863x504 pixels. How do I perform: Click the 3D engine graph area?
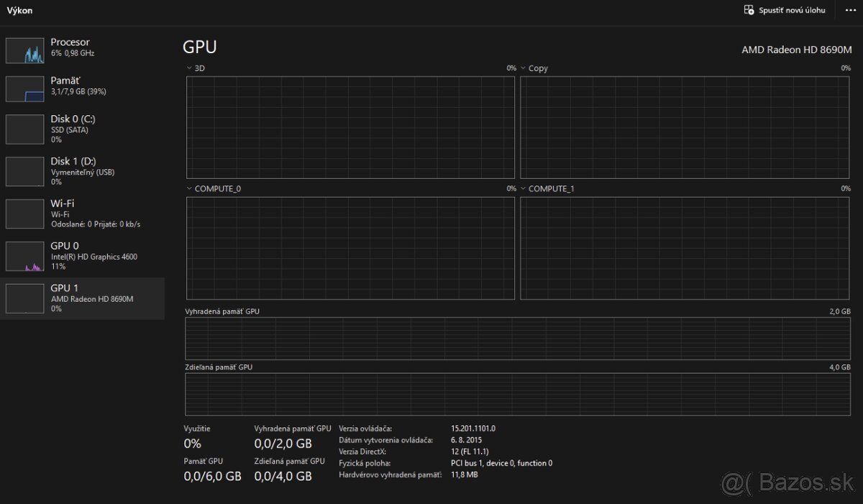click(350, 127)
